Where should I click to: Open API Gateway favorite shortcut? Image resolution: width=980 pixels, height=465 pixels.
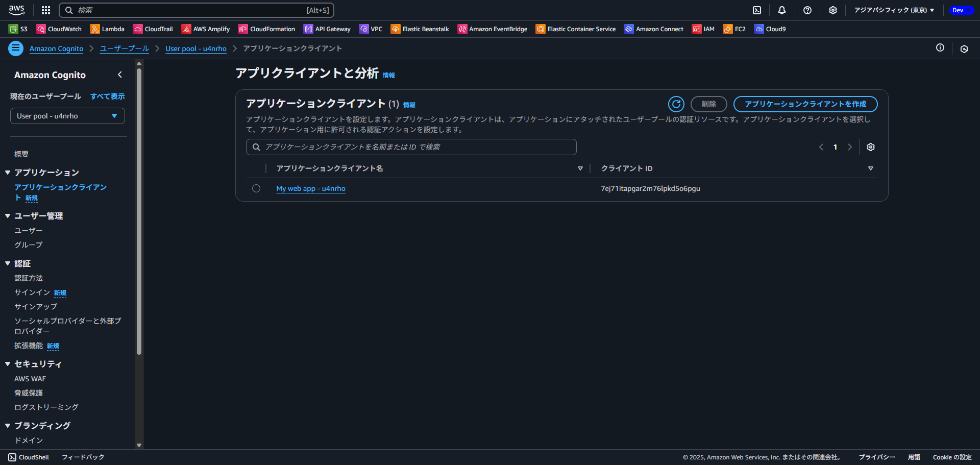pos(327,29)
